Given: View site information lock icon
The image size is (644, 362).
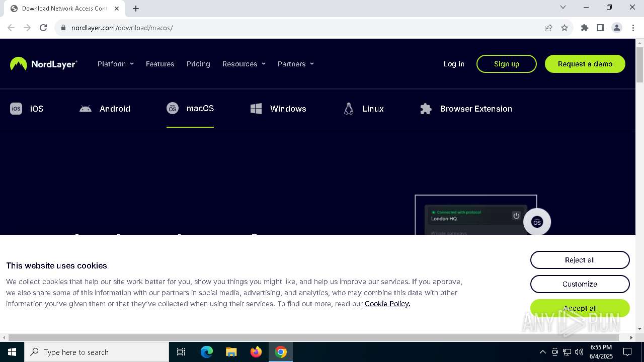Looking at the screenshot, I should pyautogui.click(x=63, y=28).
